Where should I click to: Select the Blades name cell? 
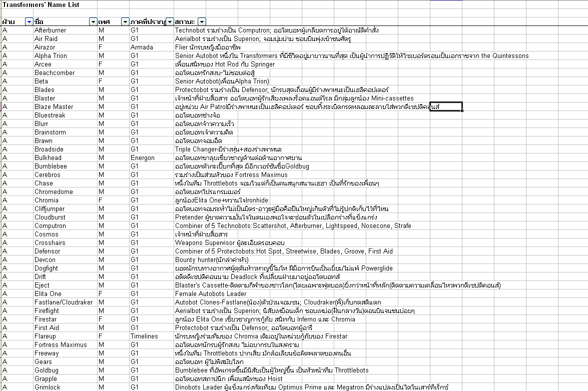coord(65,90)
